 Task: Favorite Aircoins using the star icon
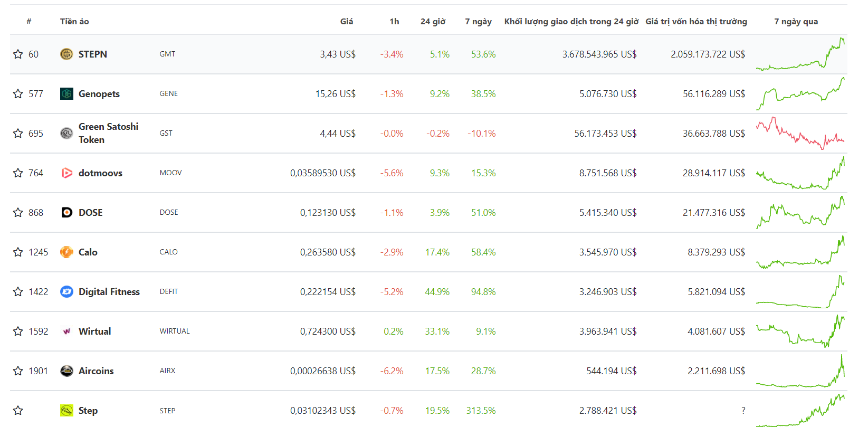coord(18,371)
